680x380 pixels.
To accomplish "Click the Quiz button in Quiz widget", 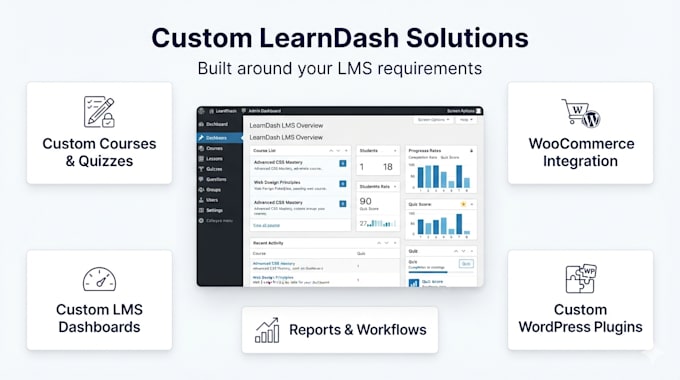I will (x=466, y=264).
